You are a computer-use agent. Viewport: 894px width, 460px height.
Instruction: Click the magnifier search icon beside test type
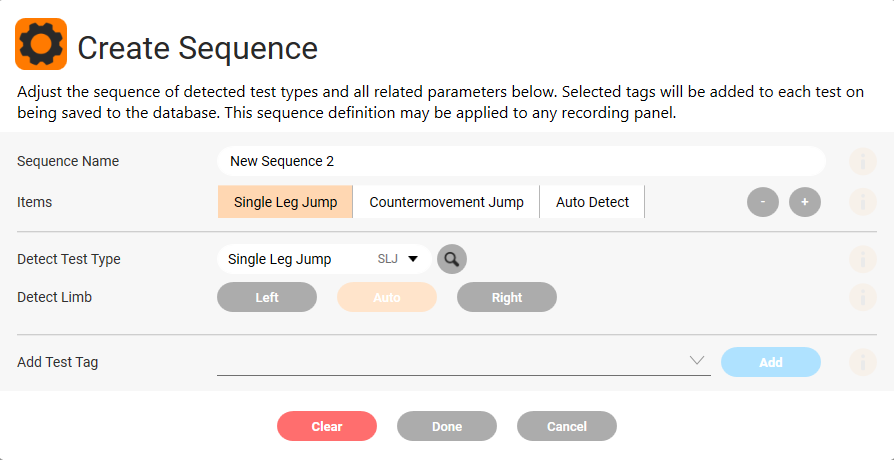tap(452, 259)
